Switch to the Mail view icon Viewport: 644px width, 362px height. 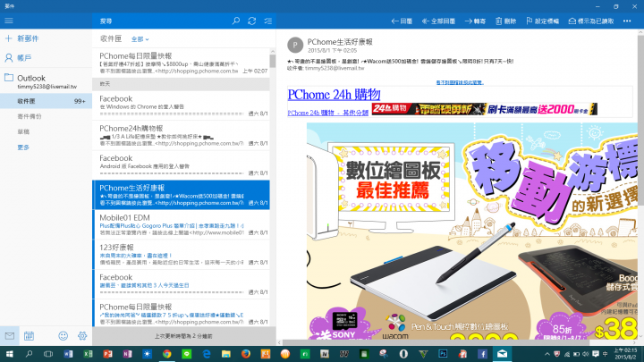point(10,336)
